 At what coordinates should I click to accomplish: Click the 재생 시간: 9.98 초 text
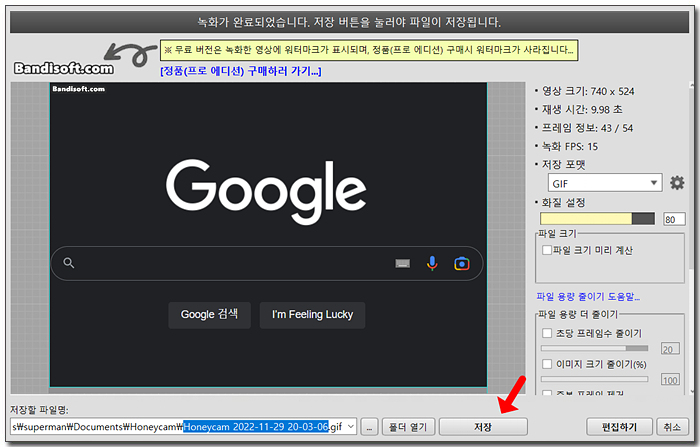582,110
